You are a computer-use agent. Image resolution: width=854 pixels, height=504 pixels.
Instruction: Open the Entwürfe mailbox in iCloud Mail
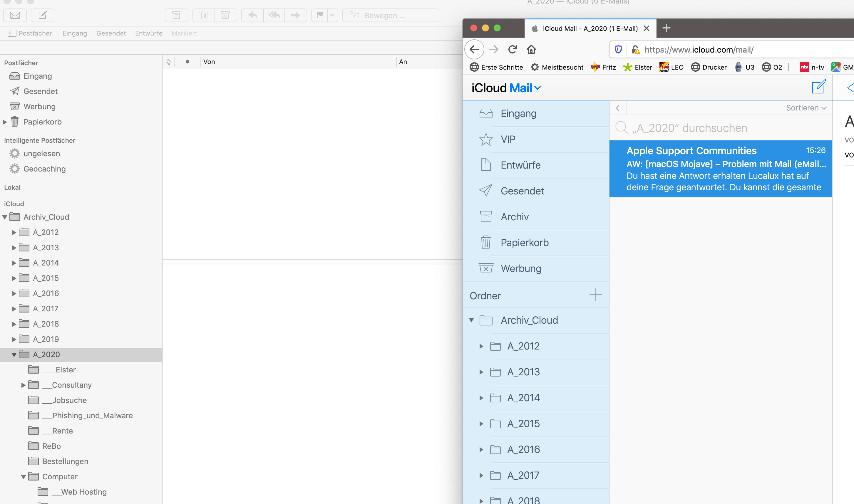pyautogui.click(x=520, y=165)
